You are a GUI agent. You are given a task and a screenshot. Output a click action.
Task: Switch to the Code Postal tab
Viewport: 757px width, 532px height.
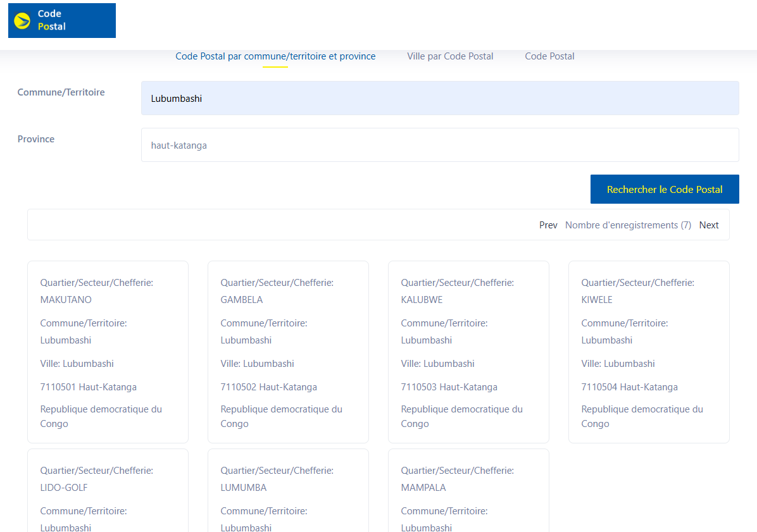pos(549,56)
